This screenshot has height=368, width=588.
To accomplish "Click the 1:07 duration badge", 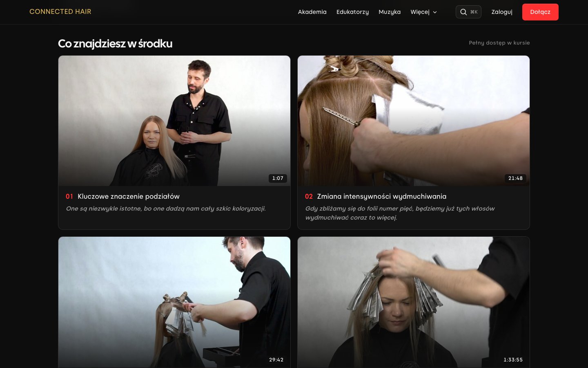I will (x=278, y=178).
